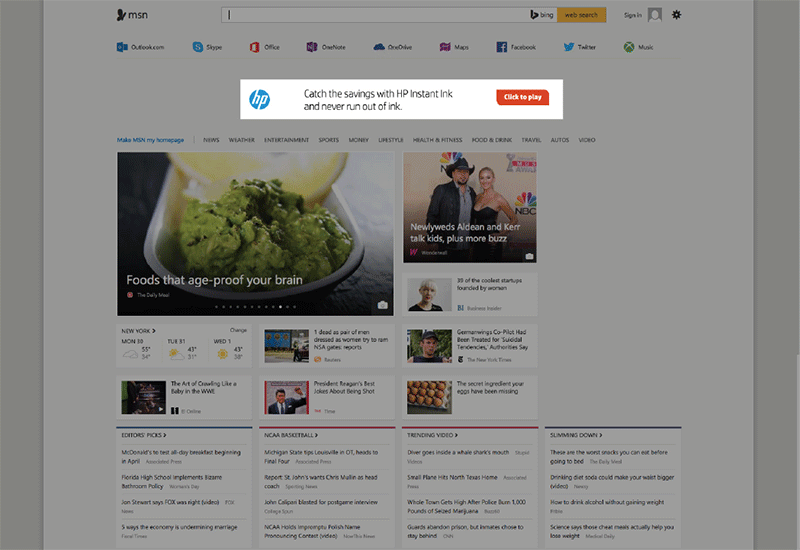
Task: Open the Twitter bird icon
Action: (569, 47)
